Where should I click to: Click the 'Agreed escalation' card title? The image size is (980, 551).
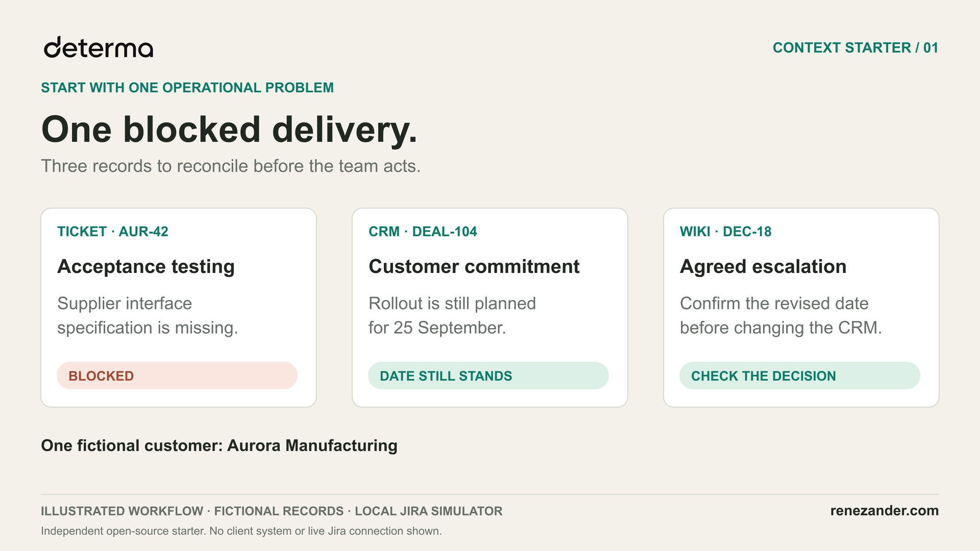(x=763, y=267)
